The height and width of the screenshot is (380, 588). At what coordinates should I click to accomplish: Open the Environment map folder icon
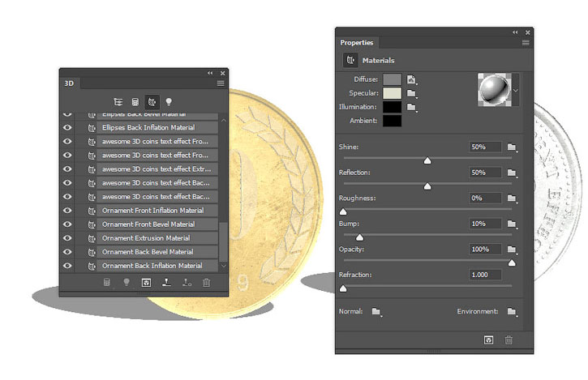pos(512,311)
